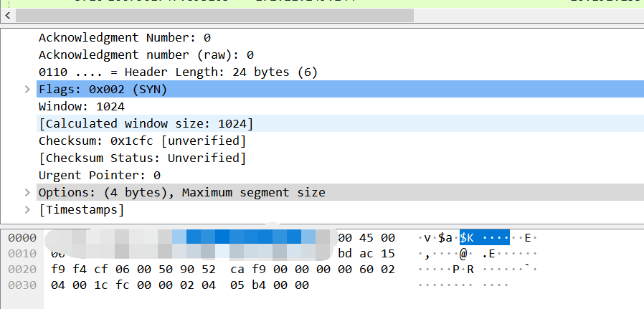
Task: Click hex offset 0020 in bytes pane
Action: 23,270
